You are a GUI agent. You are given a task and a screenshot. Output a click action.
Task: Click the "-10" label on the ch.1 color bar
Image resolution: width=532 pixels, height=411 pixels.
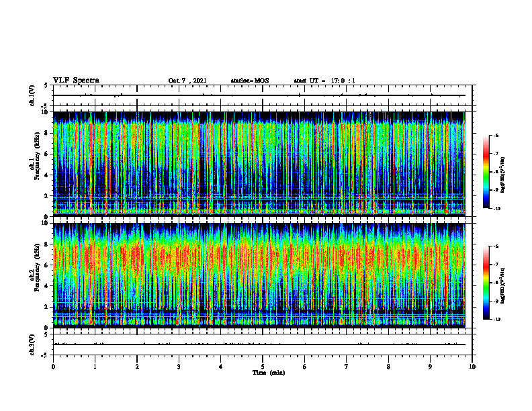496,208
